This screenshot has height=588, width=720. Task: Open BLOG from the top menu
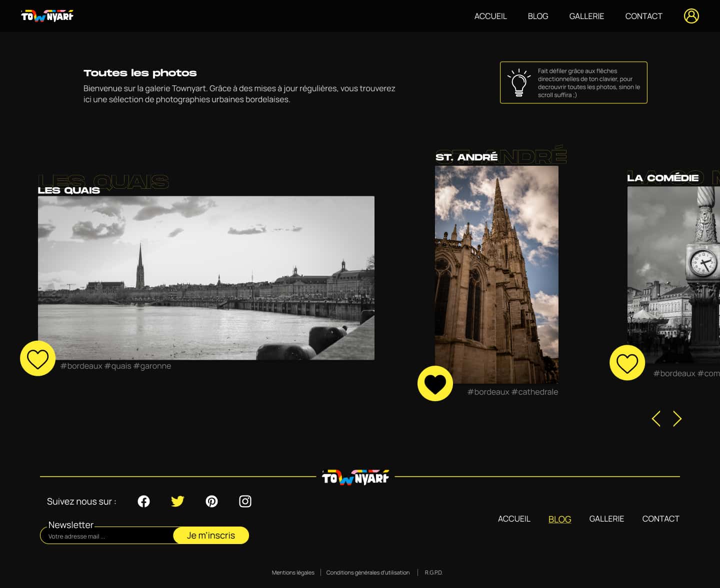[538, 16]
